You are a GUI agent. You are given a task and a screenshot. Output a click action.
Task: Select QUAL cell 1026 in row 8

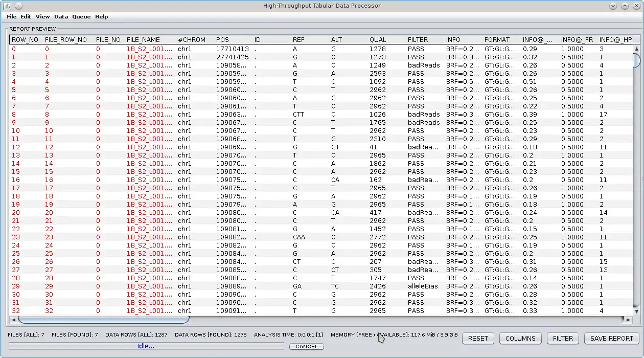tap(386, 115)
